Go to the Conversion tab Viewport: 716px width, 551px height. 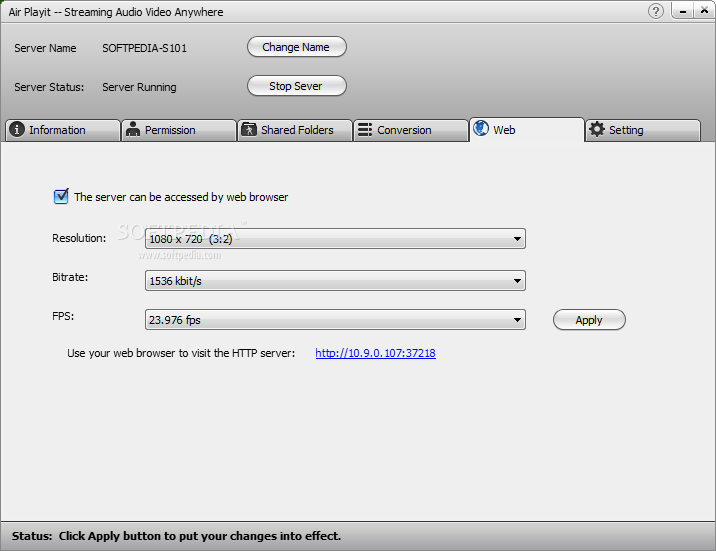[x=411, y=131]
